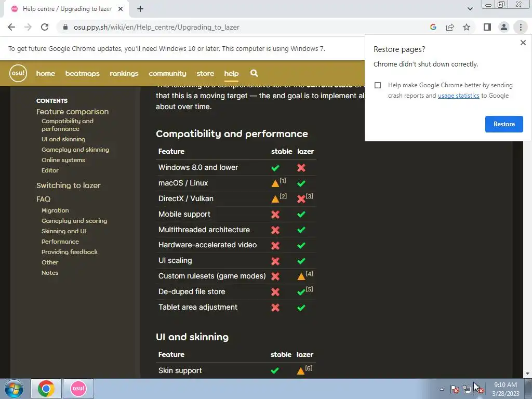Screen dimensions: 532x399
Task: Go to Providing feedback in contents
Action: (x=70, y=252)
